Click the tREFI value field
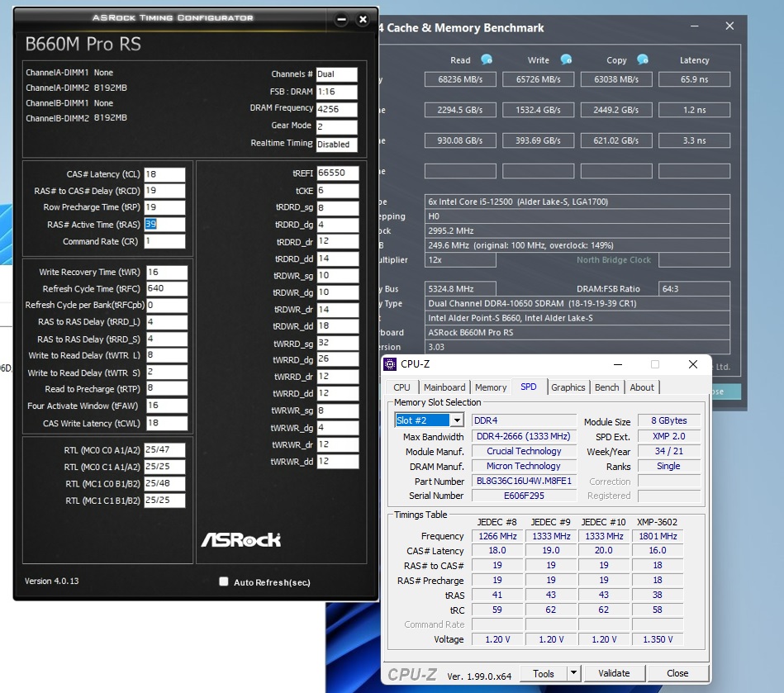This screenshot has width=784, height=693. click(x=338, y=173)
